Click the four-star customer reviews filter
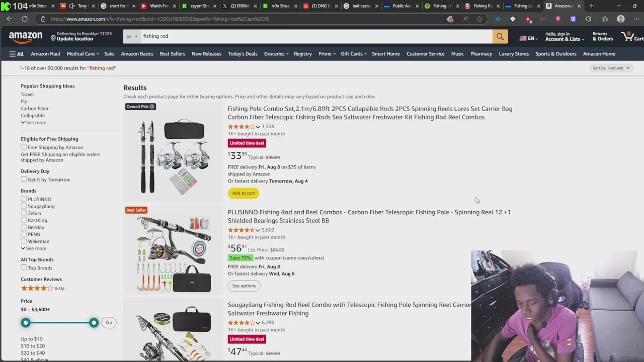The height and width of the screenshot is (362, 644). coord(42,288)
